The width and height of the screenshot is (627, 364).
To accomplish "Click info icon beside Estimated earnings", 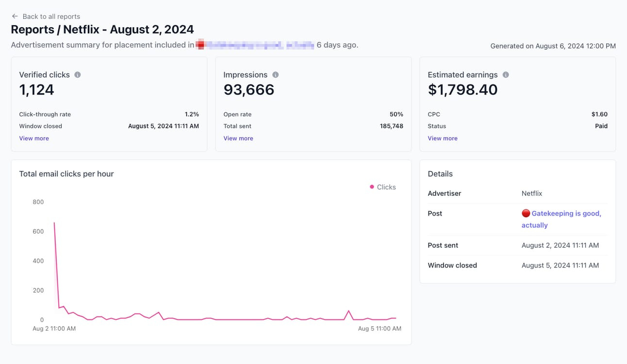I will (x=506, y=75).
